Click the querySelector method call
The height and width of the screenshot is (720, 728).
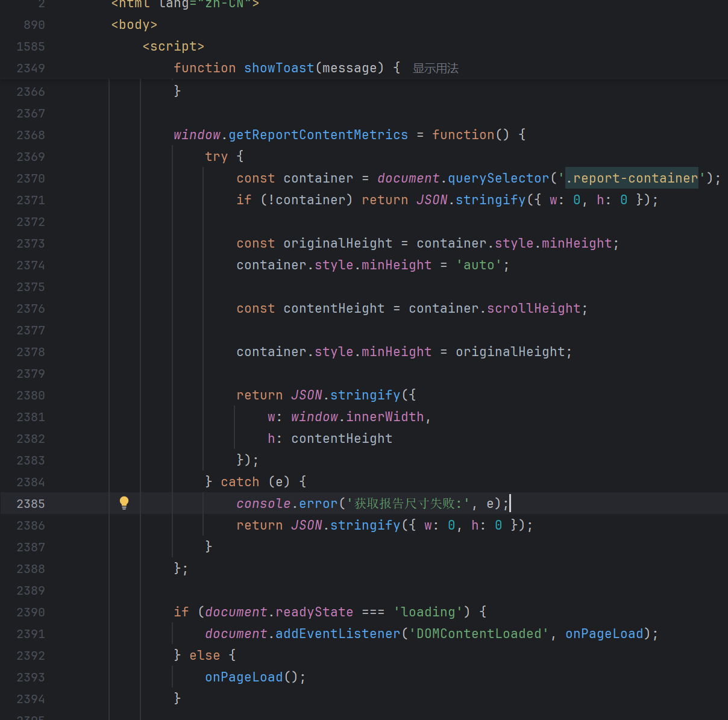498,178
